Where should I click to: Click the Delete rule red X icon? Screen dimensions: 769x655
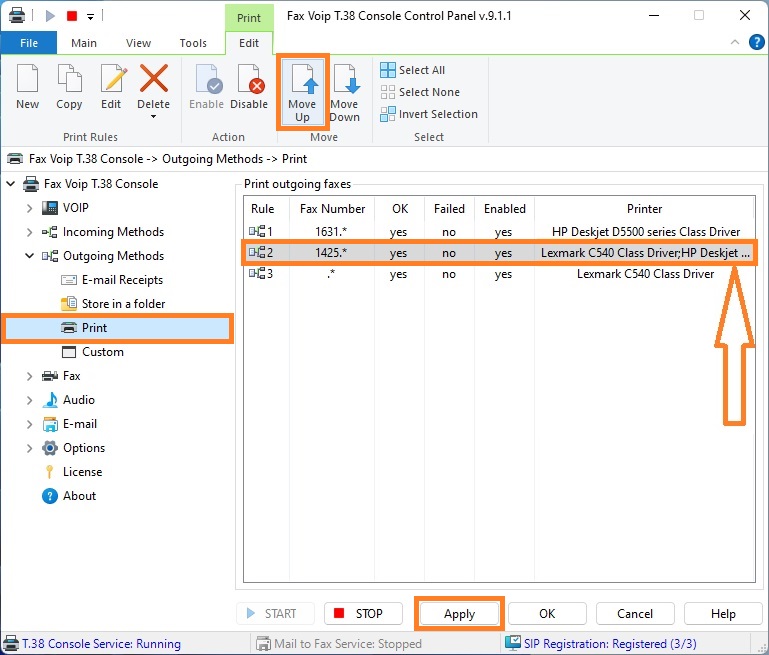click(x=154, y=78)
